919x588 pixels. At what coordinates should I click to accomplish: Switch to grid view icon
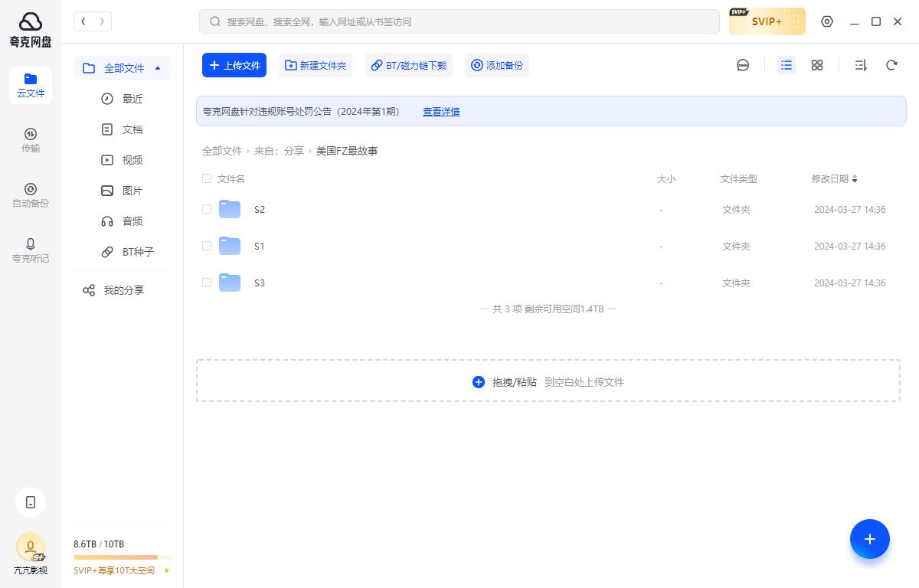816,65
